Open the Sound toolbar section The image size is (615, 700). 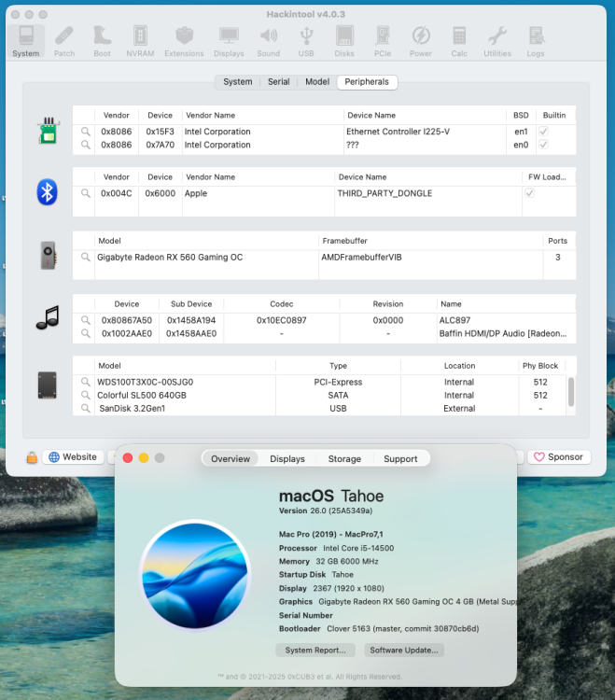268,41
